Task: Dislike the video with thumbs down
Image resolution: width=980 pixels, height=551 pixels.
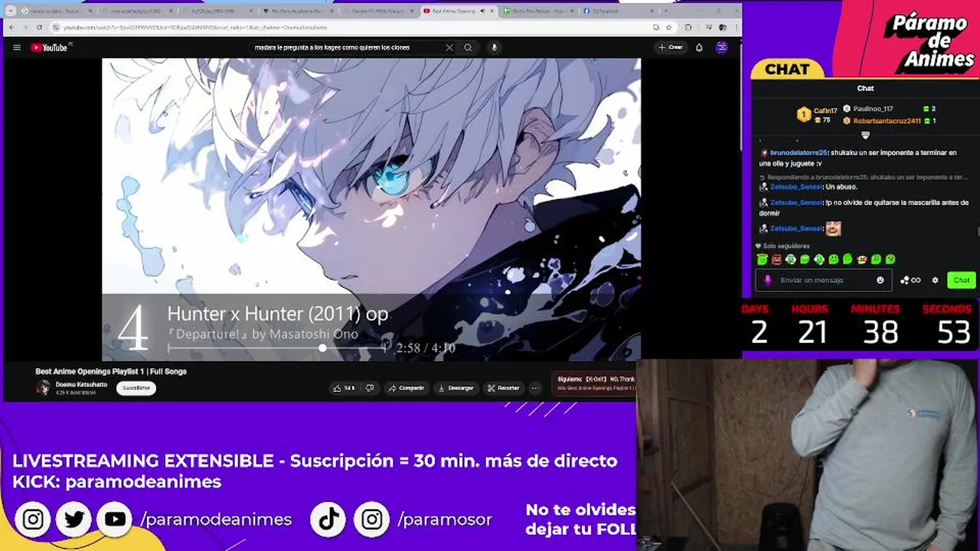Action: coord(370,388)
